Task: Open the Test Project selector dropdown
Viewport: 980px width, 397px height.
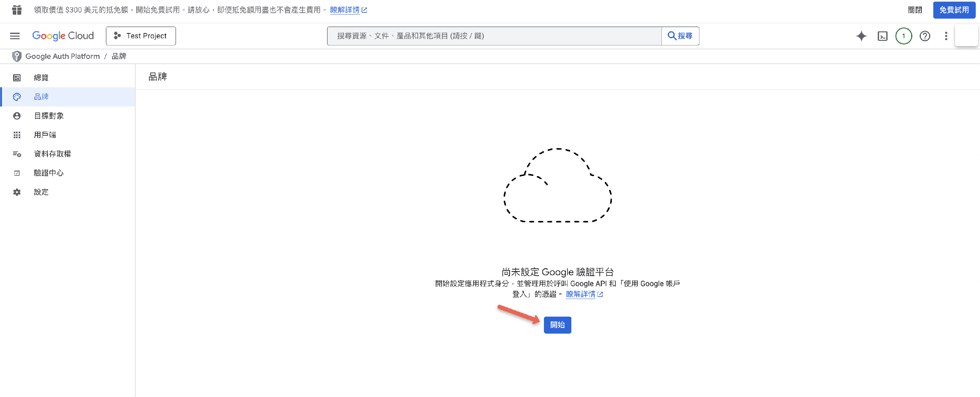Action: click(x=141, y=36)
